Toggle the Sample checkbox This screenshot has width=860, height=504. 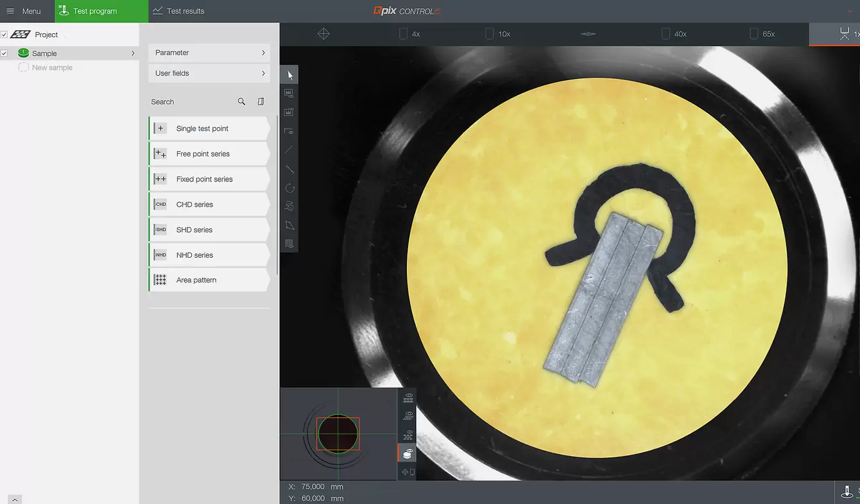coord(4,53)
